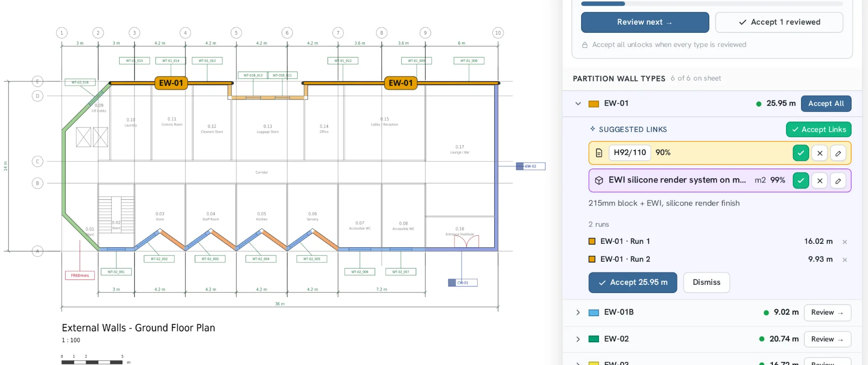Click the FR60mins tag on drawing

pos(80,276)
